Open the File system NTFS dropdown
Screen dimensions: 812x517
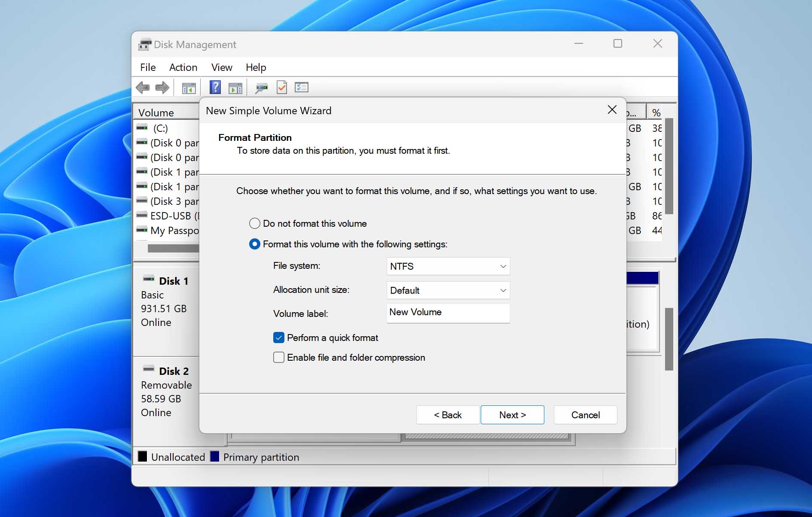coord(448,266)
